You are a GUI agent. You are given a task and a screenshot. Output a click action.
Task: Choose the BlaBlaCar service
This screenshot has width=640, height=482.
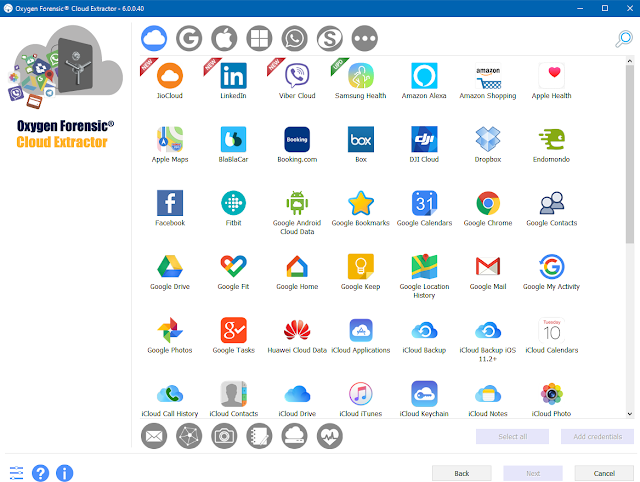pos(233,144)
